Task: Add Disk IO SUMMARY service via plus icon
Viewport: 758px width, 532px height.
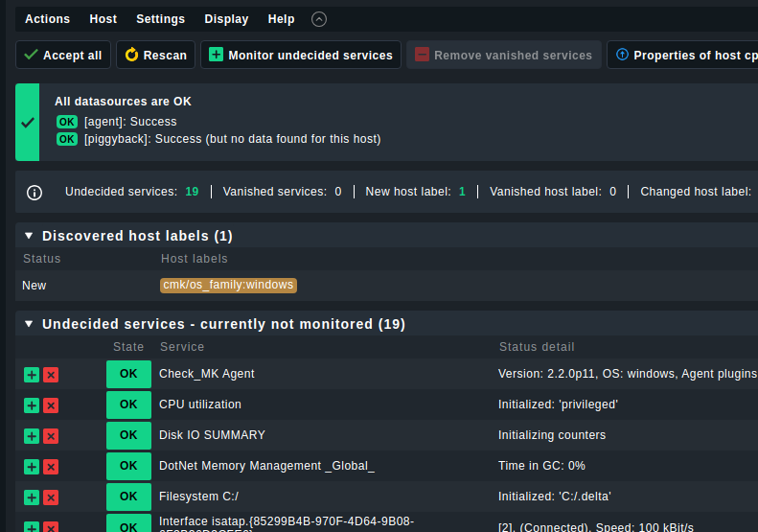Action: tap(32, 436)
